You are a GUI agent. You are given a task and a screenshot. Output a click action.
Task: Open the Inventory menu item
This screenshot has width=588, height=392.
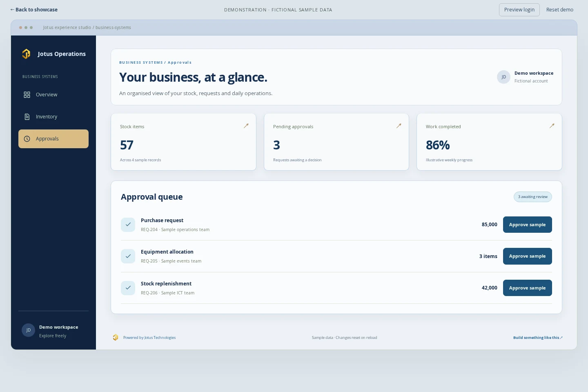tap(53, 117)
